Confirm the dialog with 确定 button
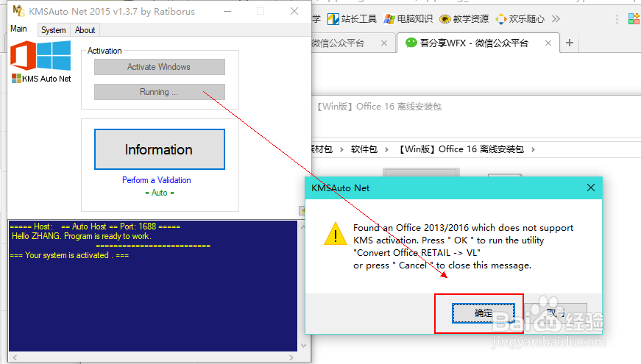The image size is (641, 364). pyautogui.click(x=484, y=313)
